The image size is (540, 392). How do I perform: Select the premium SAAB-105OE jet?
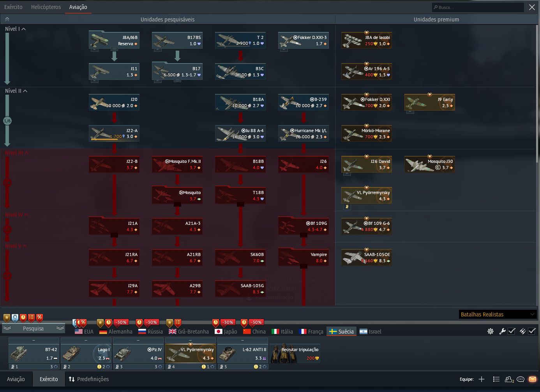tap(367, 258)
